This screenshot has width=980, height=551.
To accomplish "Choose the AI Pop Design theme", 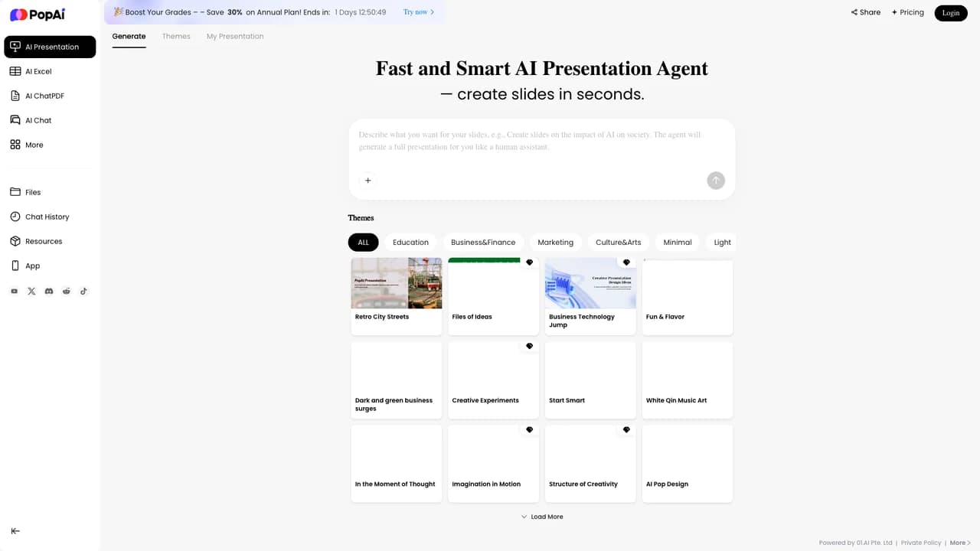I will tap(688, 464).
